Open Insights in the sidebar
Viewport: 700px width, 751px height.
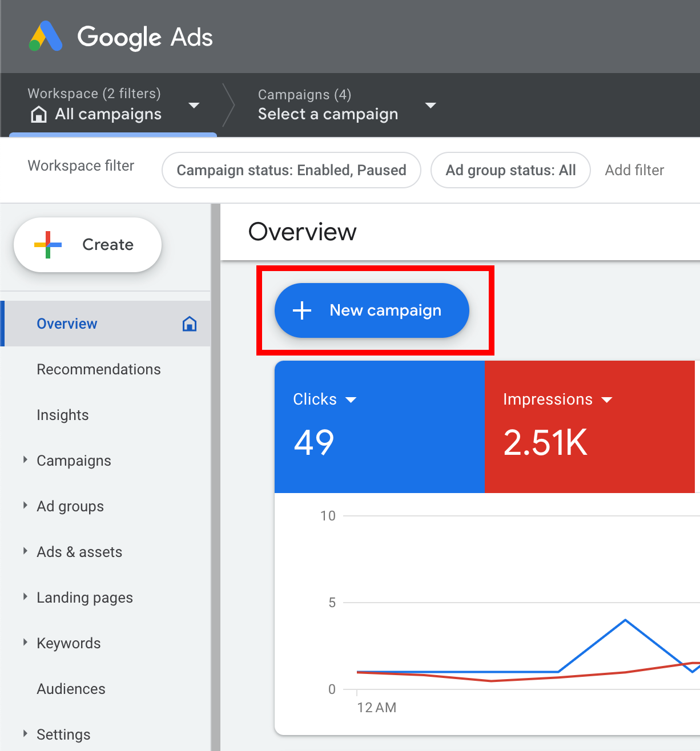click(x=63, y=415)
